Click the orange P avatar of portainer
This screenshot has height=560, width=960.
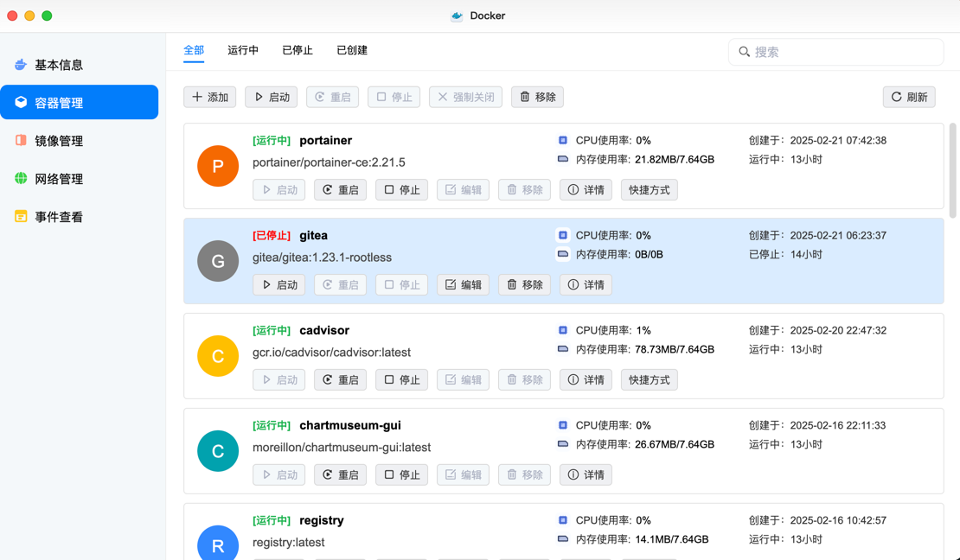click(218, 166)
